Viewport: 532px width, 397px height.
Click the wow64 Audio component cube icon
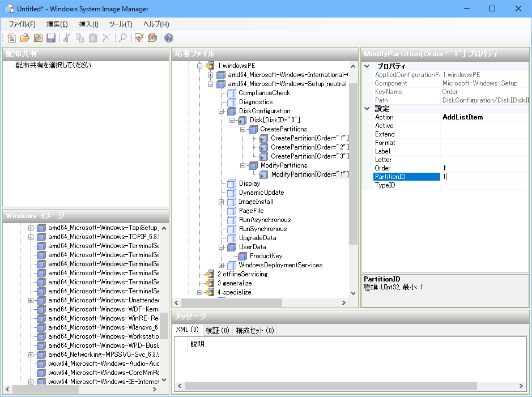click(x=41, y=364)
